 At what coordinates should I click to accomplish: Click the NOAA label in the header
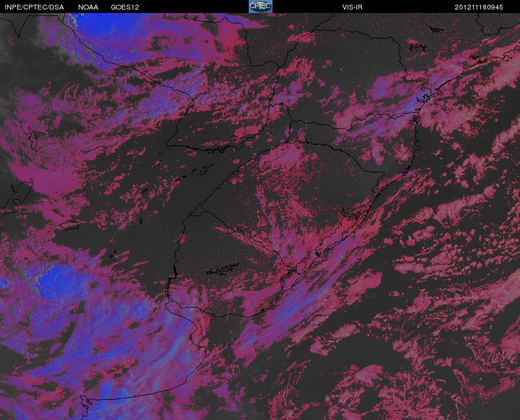[x=88, y=7]
